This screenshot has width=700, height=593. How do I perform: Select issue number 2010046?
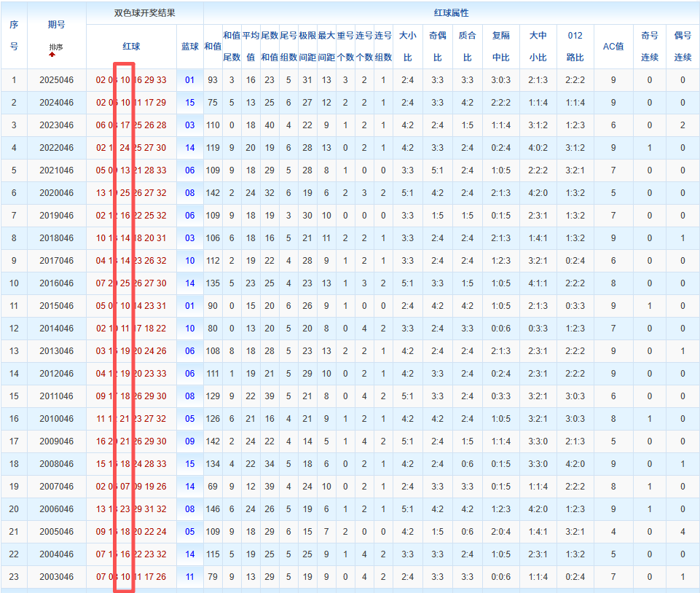[x=56, y=419]
